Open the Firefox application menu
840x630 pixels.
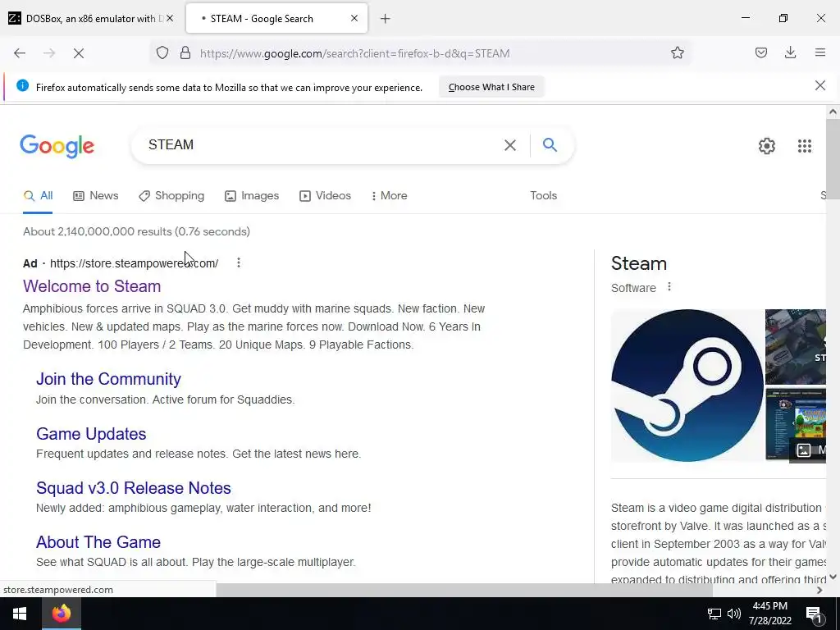[x=820, y=52]
